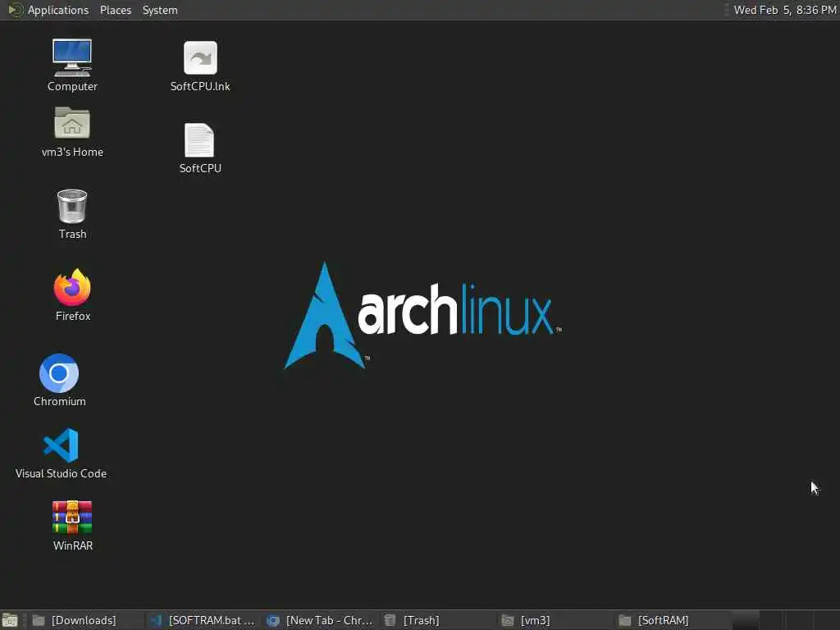840x630 pixels.
Task: Click the MATE logo beside Applications
Action: click(x=15, y=10)
